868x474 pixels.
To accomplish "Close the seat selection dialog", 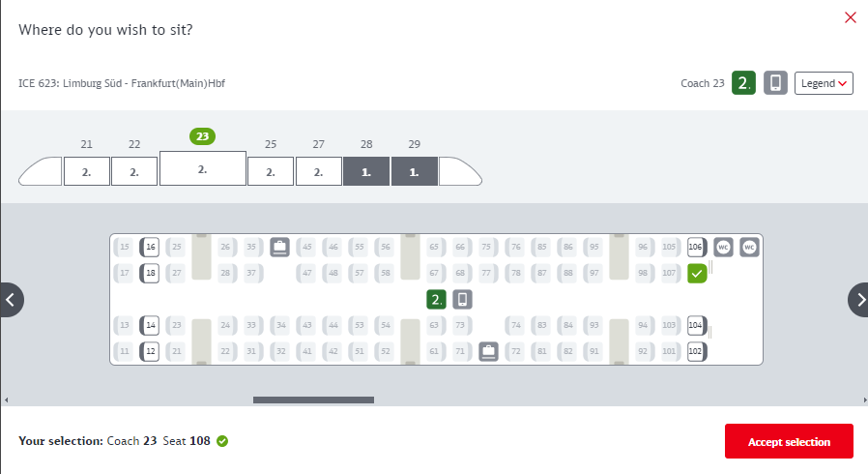I will (851, 17).
